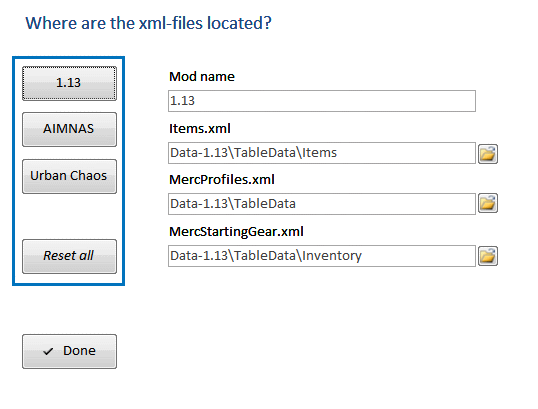Click empty gap inside blue preset panel
The height and width of the screenshot is (409, 538).
69,217
